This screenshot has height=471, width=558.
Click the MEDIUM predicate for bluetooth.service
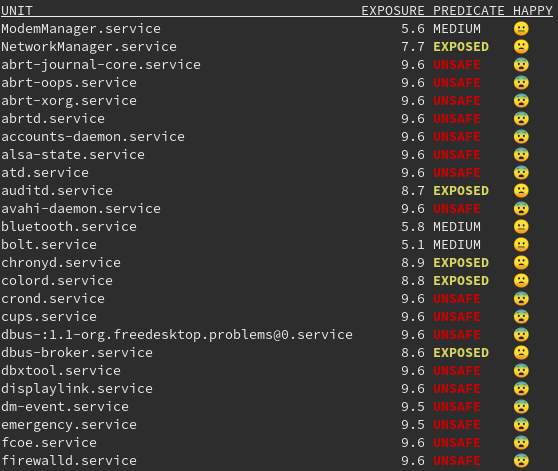click(x=457, y=227)
